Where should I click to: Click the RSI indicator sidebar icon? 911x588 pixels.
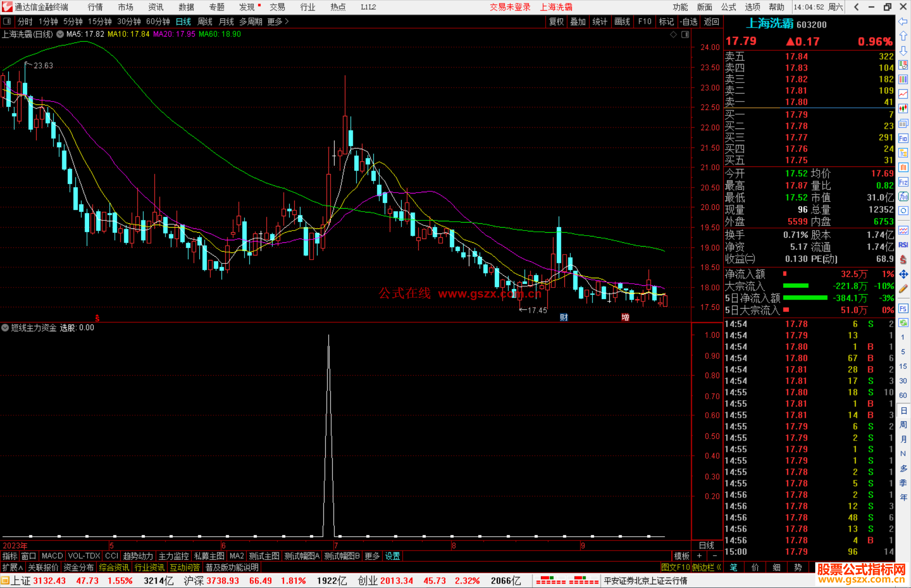[903, 245]
